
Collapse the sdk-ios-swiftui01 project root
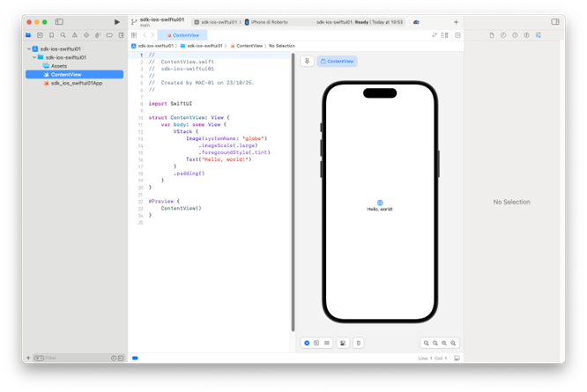(29, 49)
